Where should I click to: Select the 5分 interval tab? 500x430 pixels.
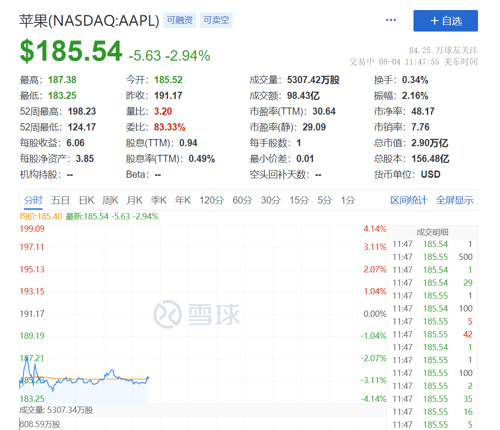coord(325,200)
